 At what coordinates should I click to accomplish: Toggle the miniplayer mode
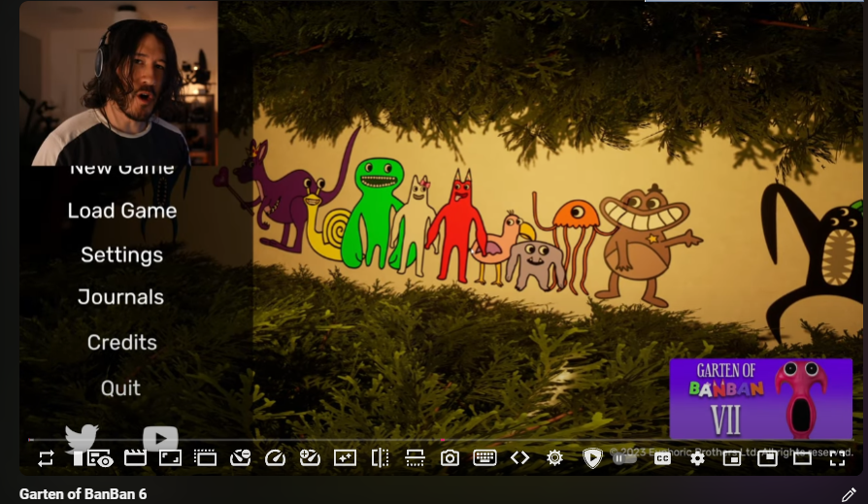732,458
